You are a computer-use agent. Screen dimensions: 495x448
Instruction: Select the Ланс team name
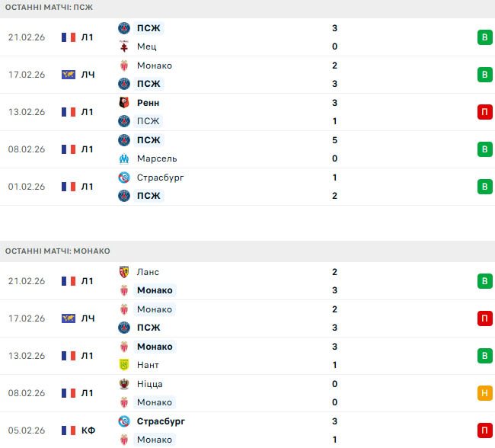coord(148,272)
